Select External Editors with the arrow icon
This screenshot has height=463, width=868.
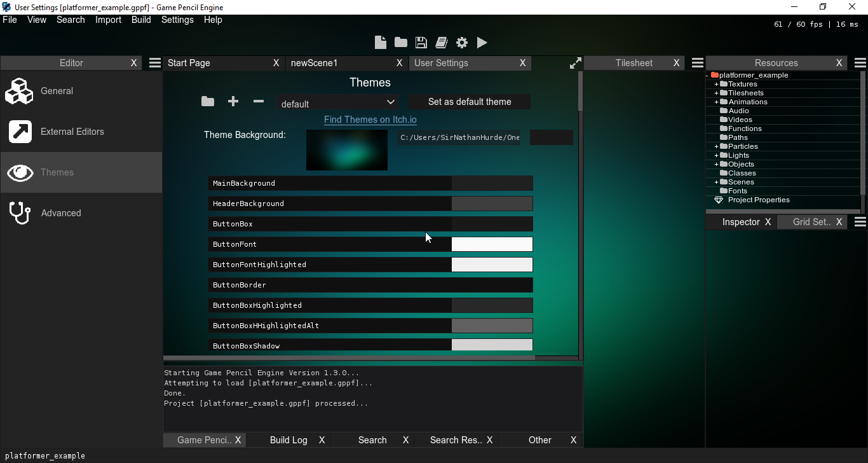(x=20, y=132)
